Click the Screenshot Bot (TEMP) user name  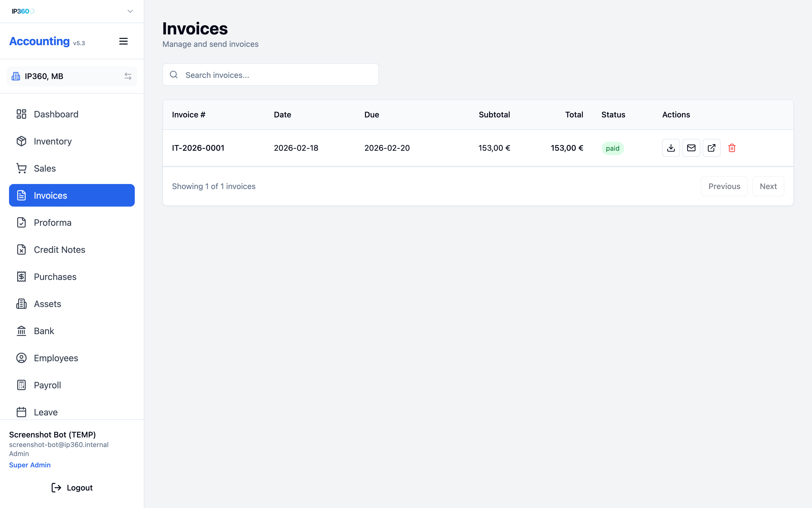[52, 434]
